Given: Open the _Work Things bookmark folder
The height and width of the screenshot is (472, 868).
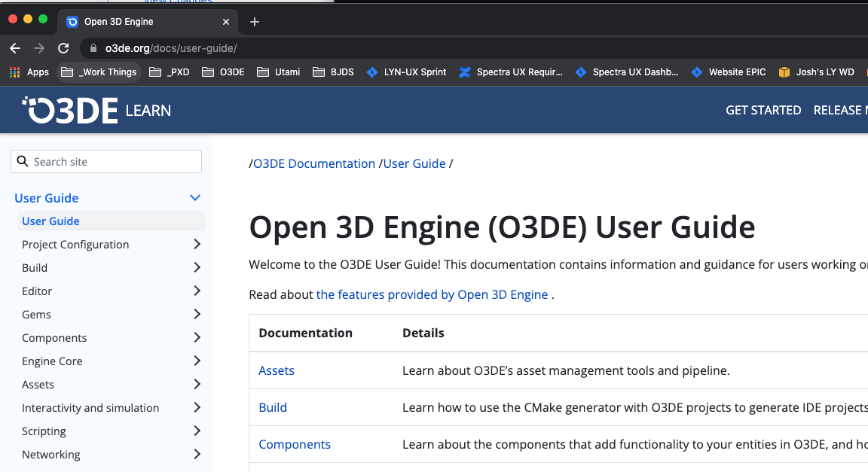Looking at the screenshot, I should (99, 72).
